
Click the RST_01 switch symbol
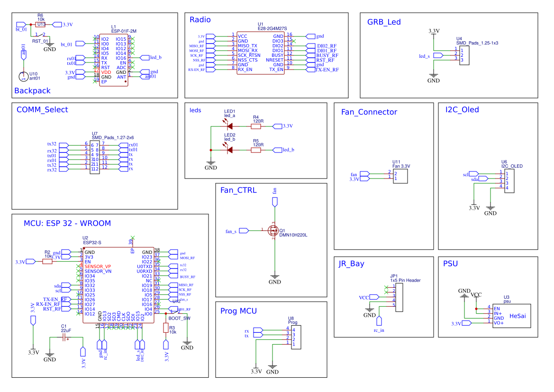40,36
